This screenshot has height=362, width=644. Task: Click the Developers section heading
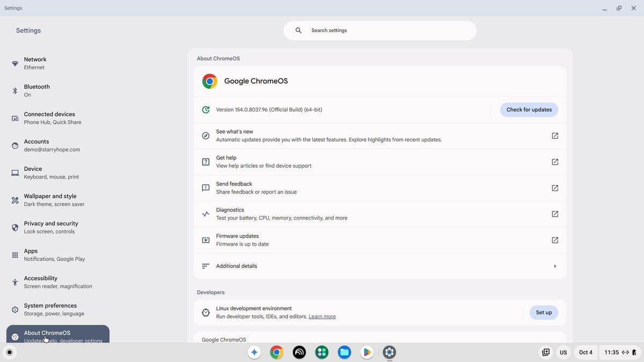pyautogui.click(x=211, y=292)
